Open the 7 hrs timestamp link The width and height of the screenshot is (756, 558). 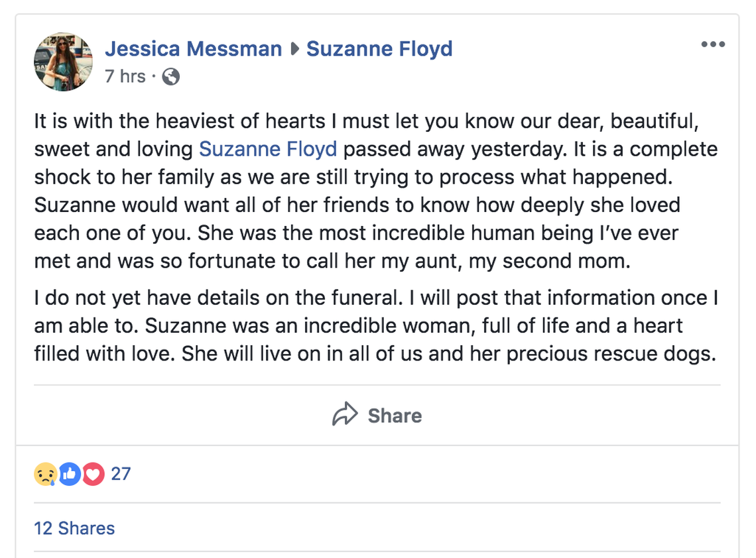pyautogui.click(x=123, y=76)
